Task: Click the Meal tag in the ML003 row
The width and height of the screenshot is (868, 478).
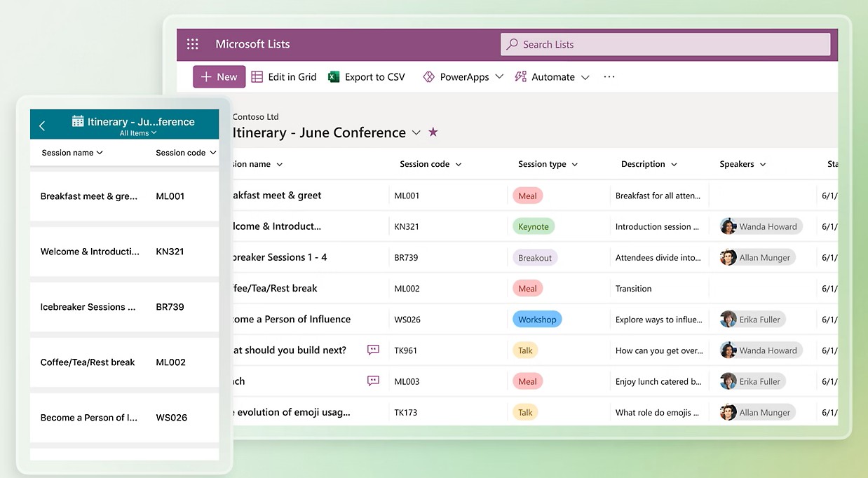Action: pyautogui.click(x=527, y=381)
